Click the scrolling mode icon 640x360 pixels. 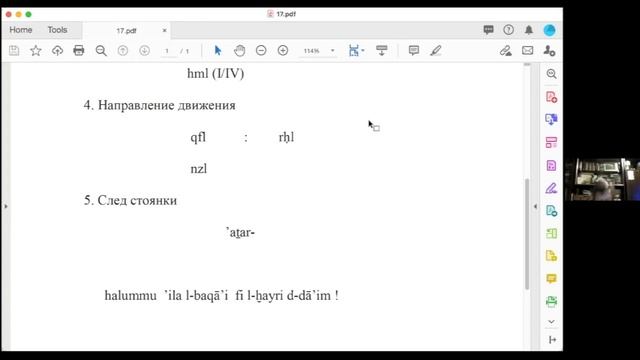click(382, 51)
